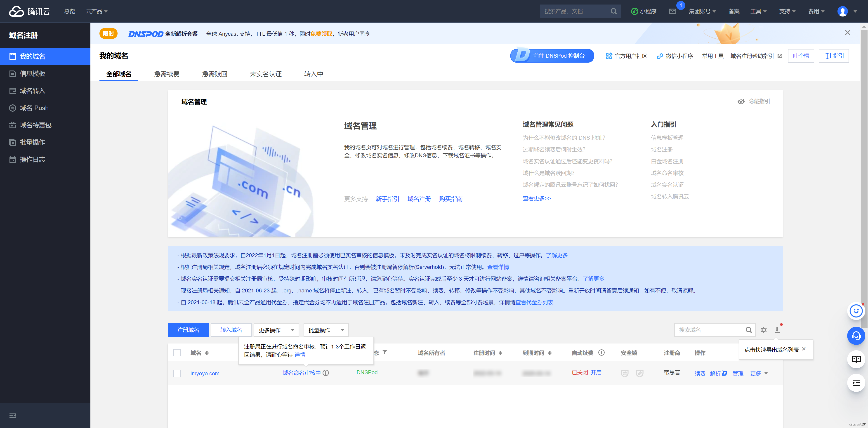Open Domain Transfer In (域名转入) sidebar item
868x428 pixels.
click(45, 91)
